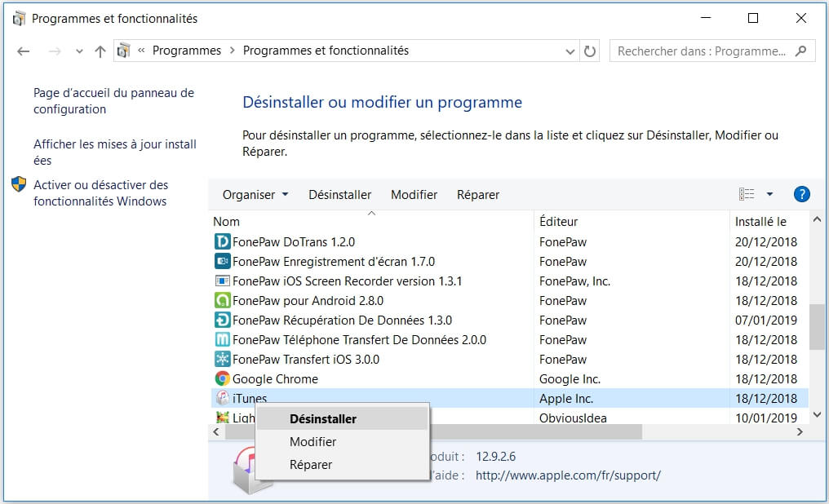Click the scroll down arrow of list
Viewport: 829px width, 504px height.
(817, 415)
